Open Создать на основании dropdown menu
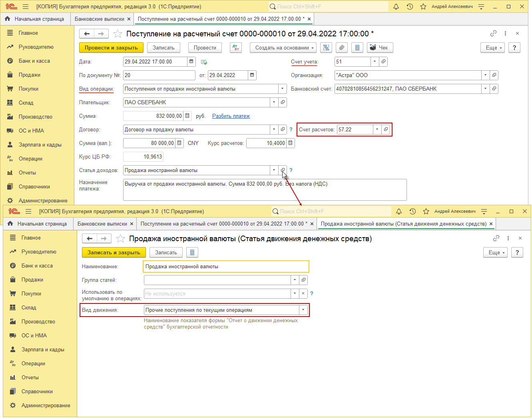 click(283, 48)
